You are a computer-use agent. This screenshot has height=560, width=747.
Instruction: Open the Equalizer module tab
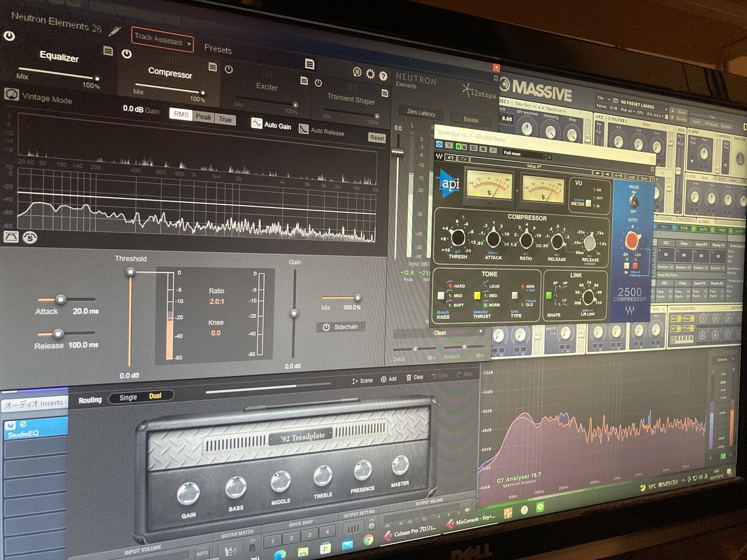[59, 58]
